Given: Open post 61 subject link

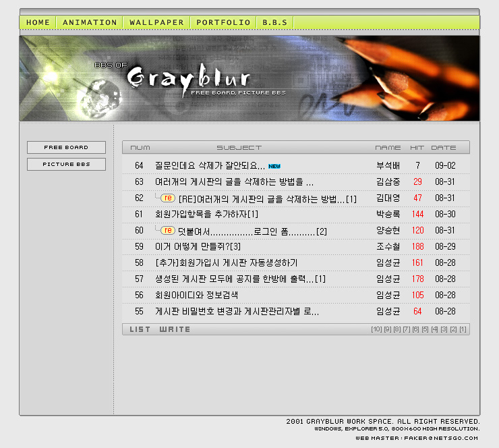Looking at the screenshot, I should click(206, 214).
